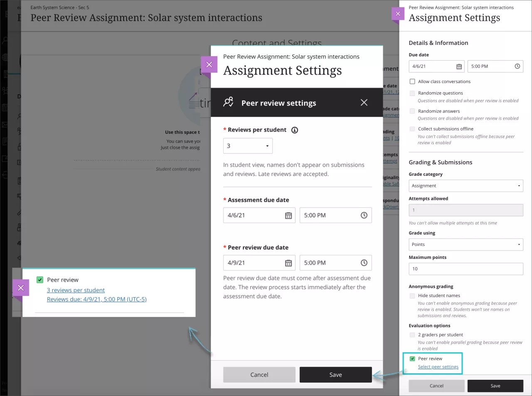The width and height of the screenshot is (532, 396).
Task: Follow the Select peer settings link
Action: pos(438,366)
